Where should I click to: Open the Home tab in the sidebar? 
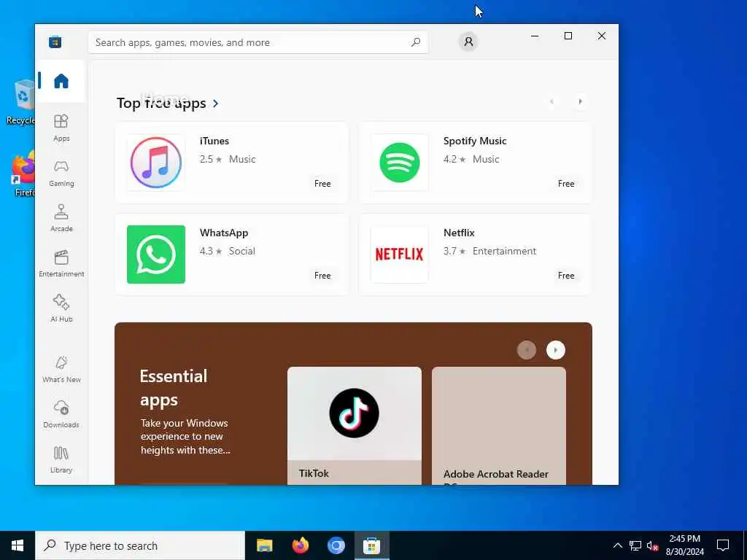click(x=61, y=81)
